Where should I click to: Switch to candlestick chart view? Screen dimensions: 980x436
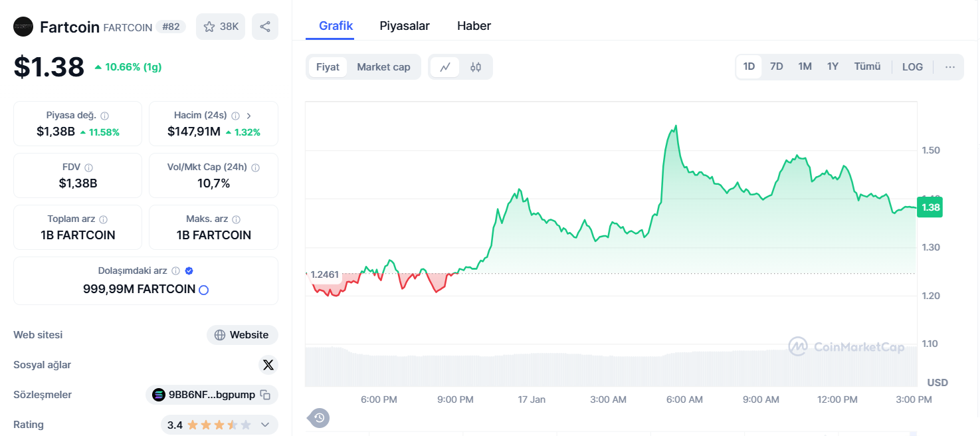476,67
